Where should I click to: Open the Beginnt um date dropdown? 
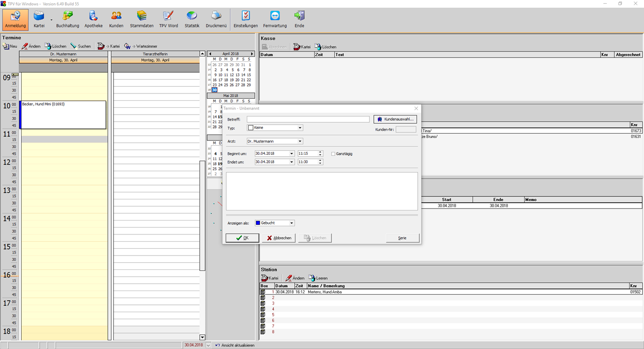(291, 154)
